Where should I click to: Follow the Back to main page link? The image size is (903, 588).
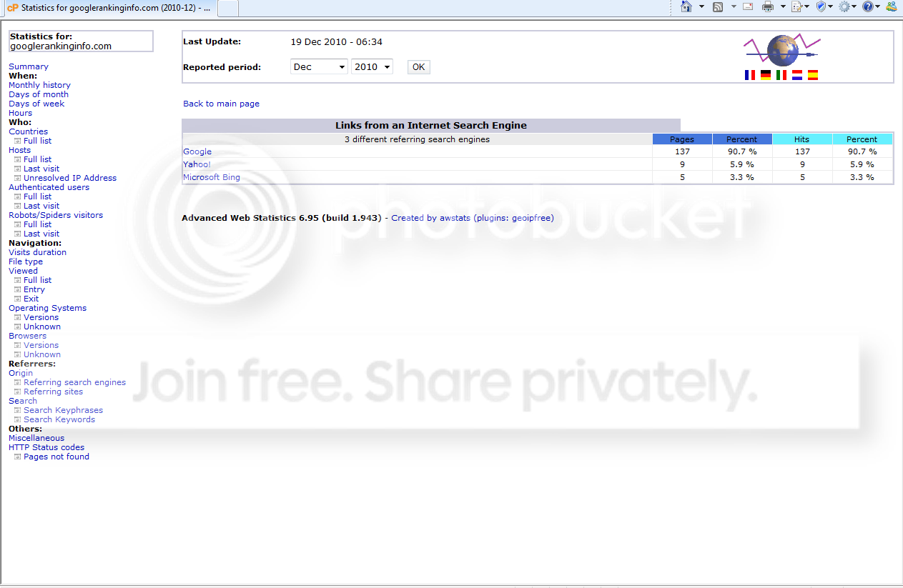(x=221, y=104)
